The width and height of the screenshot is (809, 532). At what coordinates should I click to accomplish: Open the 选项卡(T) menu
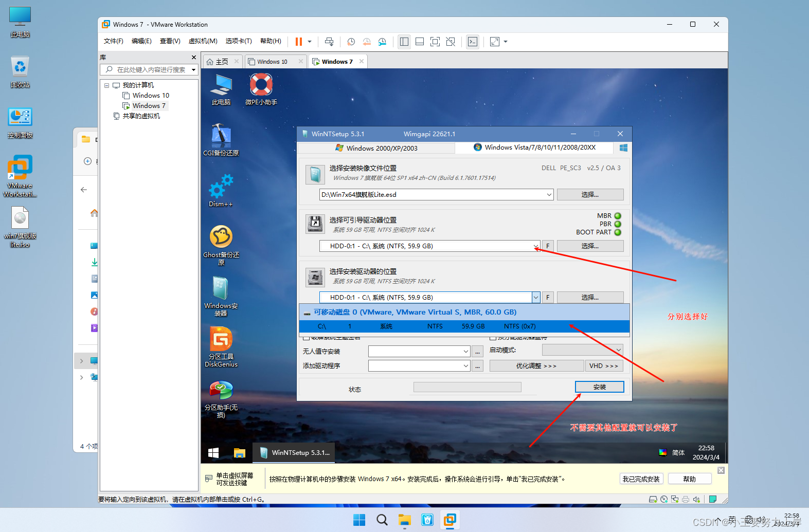[x=239, y=41]
